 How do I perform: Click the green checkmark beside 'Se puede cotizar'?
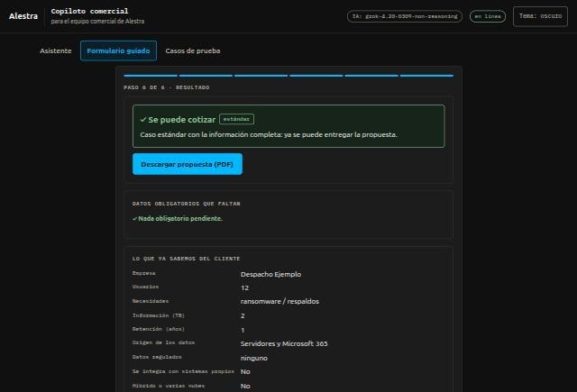(143, 120)
